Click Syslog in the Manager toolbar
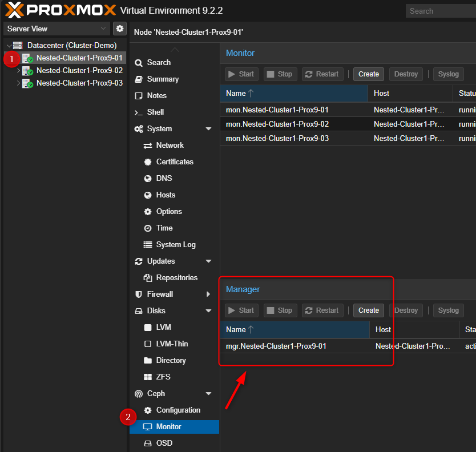This screenshot has height=452, width=476. tap(449, 310)
